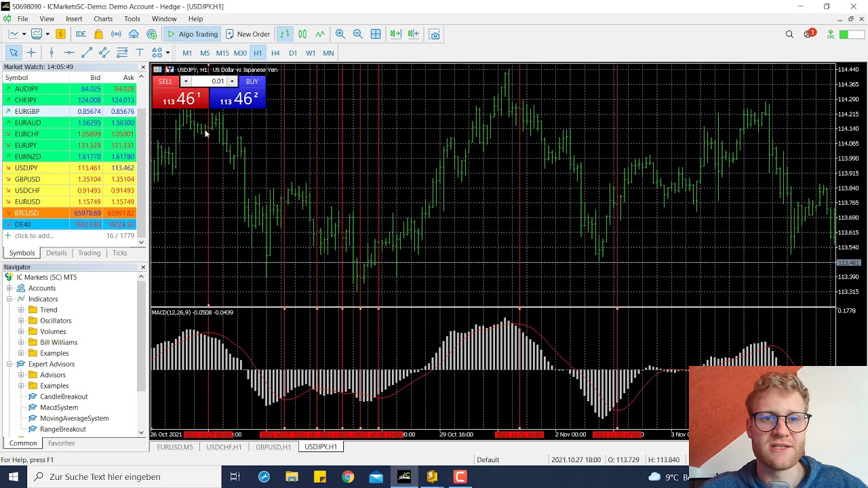
Task: Open the Insert menu
Action: pyautogui.click(x=74, y=19)
